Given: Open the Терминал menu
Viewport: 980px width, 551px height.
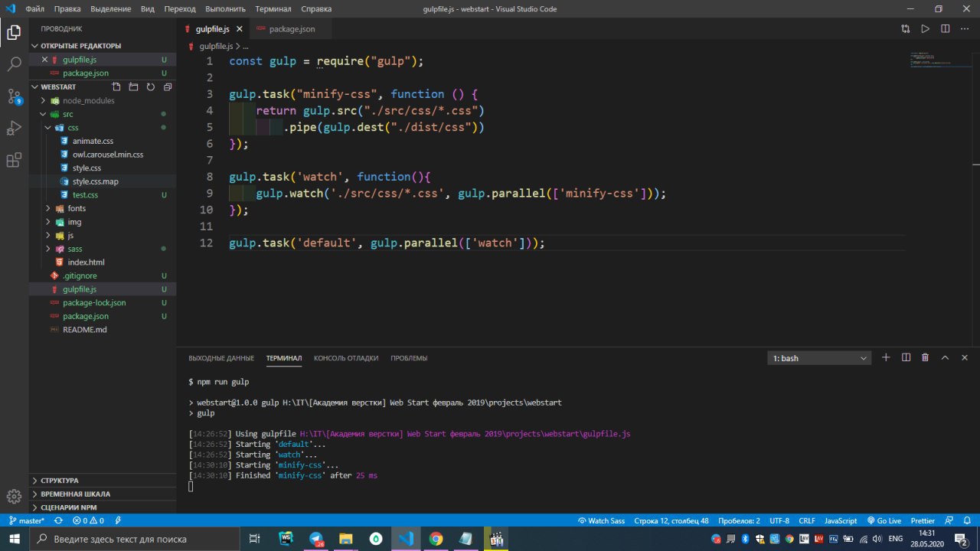Looking at the screenshot, I should pos(273,9).
